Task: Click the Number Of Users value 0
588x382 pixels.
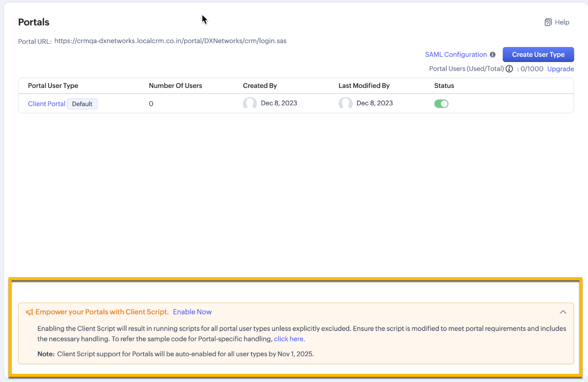Action: point(151,104)
